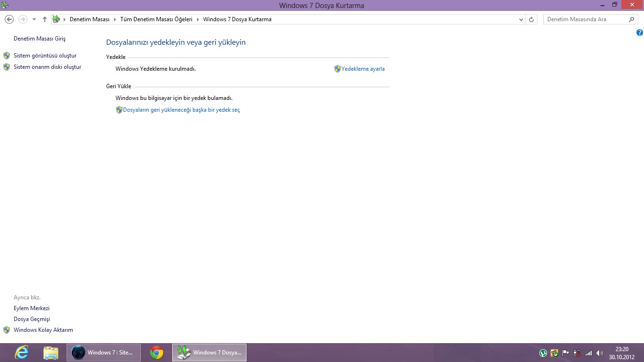Click the 'Dosyalarınızı yedekleyin veya geri yükleyin' heading

point(176,42)
